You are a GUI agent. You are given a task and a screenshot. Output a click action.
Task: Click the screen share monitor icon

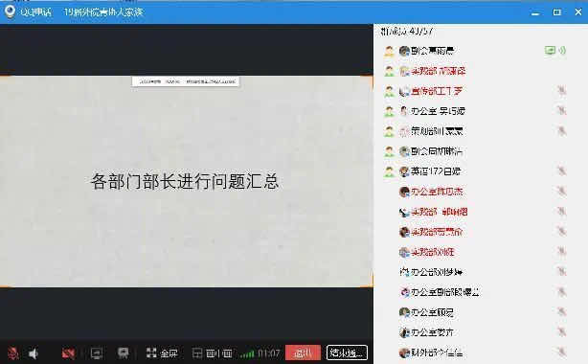pos(97,353)
